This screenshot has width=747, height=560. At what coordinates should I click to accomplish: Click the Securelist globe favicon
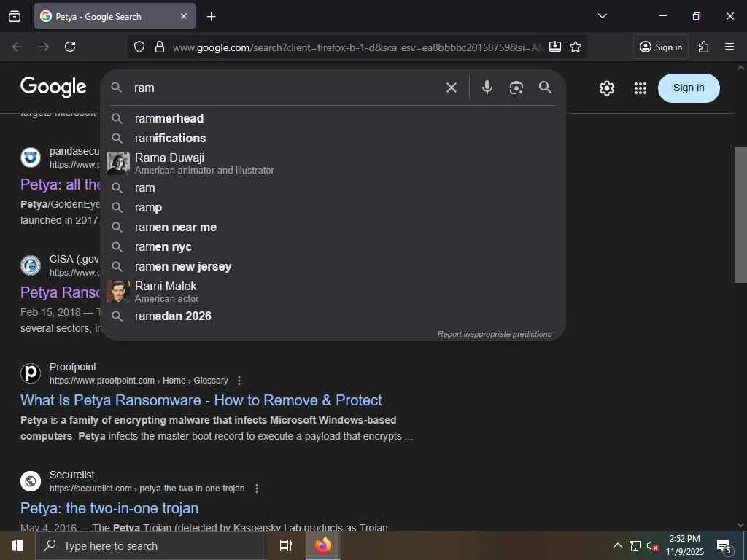tap(31, 481)
